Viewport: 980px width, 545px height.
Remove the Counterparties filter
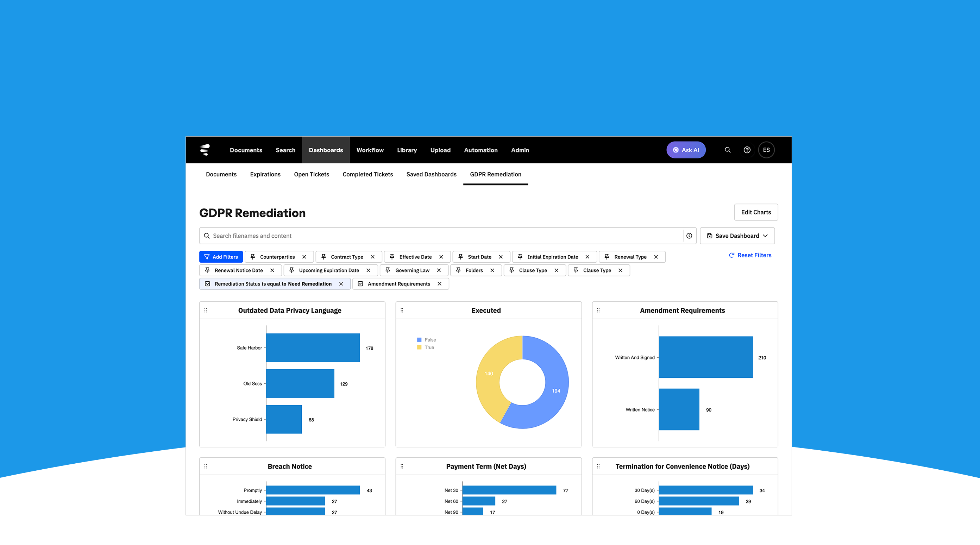coord(304,257)
